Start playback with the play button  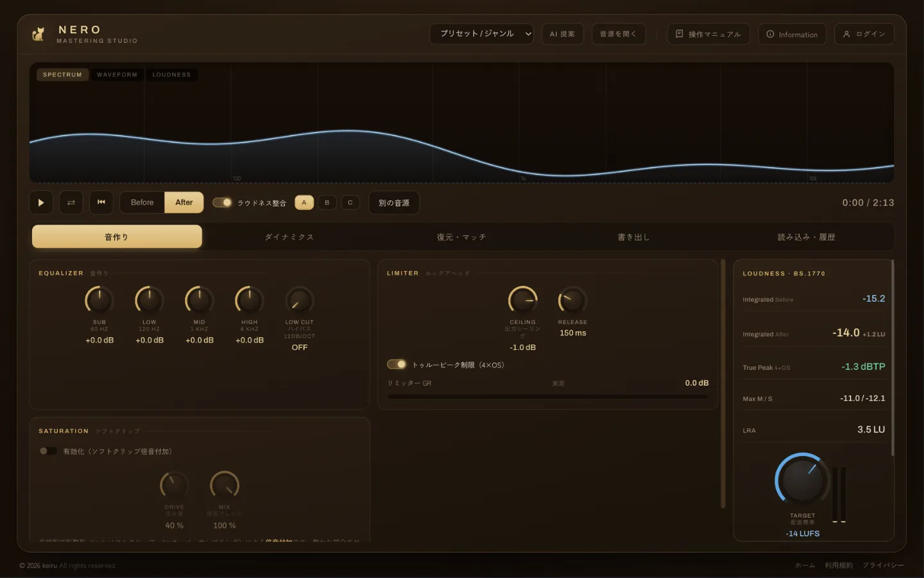(41, 202)
